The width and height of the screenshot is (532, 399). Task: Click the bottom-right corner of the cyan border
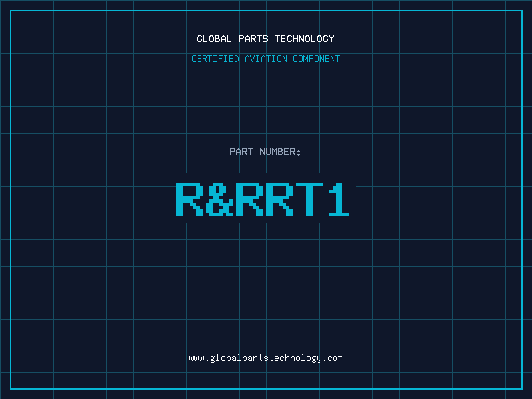(x=521, y=388)
